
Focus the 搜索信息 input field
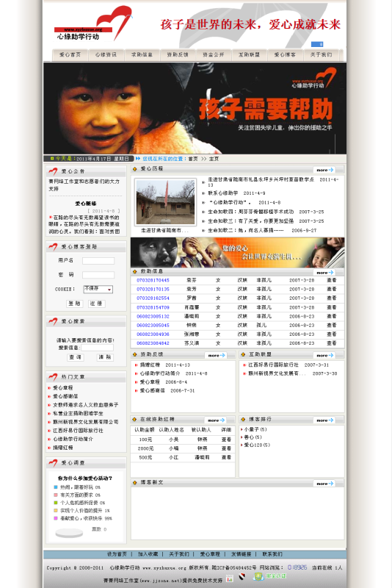tap(98, 348)
